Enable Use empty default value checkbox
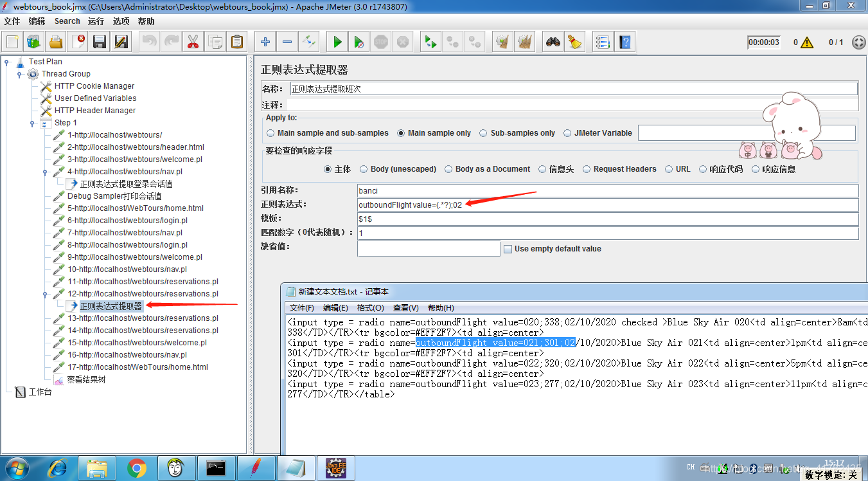This screenshot has width=868, height=481. [508, 249]
